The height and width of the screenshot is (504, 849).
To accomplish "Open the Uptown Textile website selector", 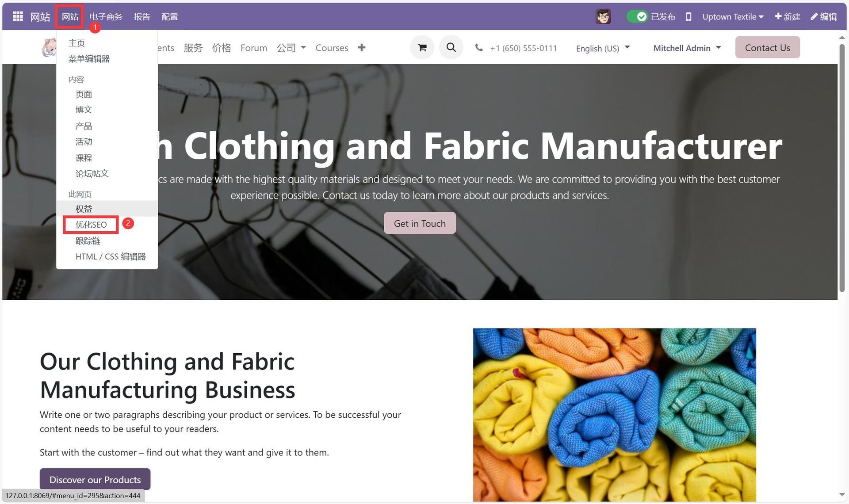I will click(733, 17).
